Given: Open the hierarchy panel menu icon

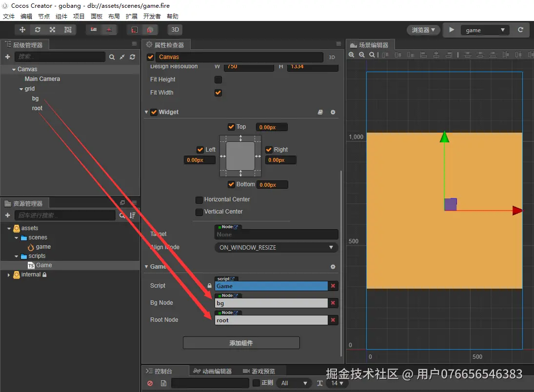Looking at the screenshot, I should tap(134, 43).
